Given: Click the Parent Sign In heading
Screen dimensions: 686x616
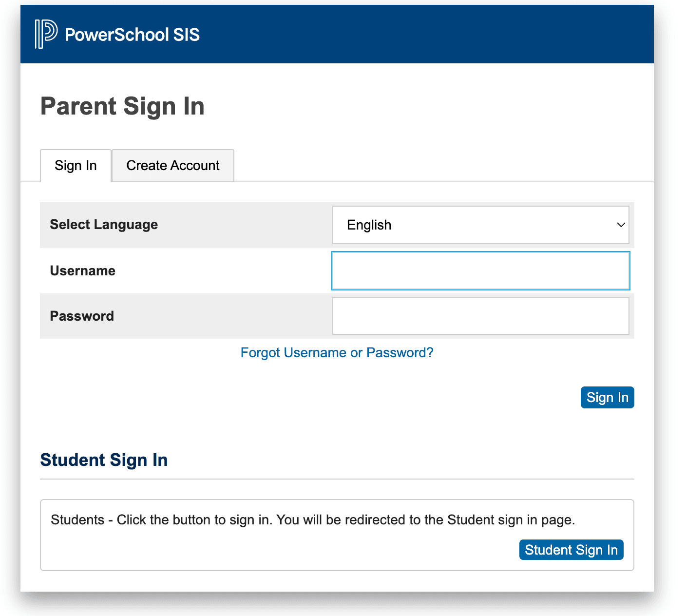Looking at the screenshot, I should (122, 106).
